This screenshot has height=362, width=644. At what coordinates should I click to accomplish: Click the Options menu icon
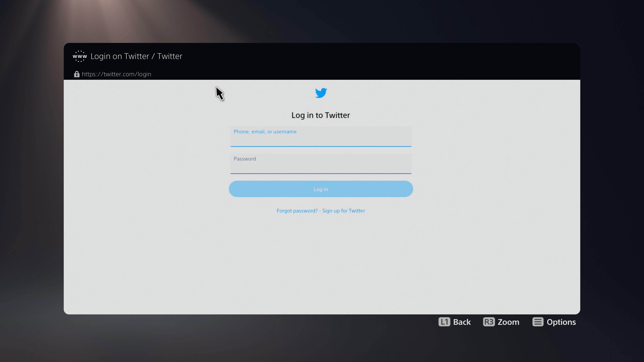538,322
